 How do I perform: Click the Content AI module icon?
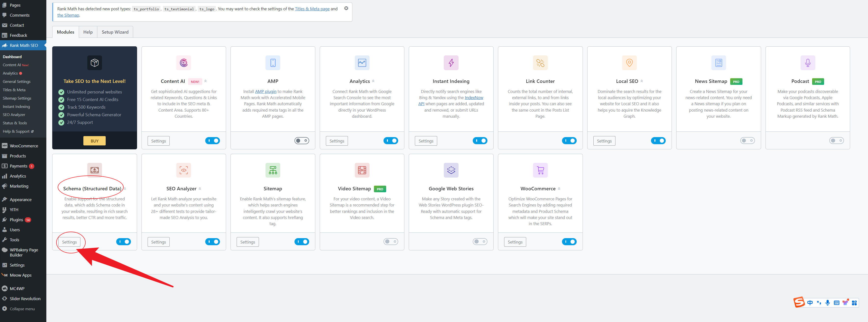pyautogui.click(x=184, y=63)
